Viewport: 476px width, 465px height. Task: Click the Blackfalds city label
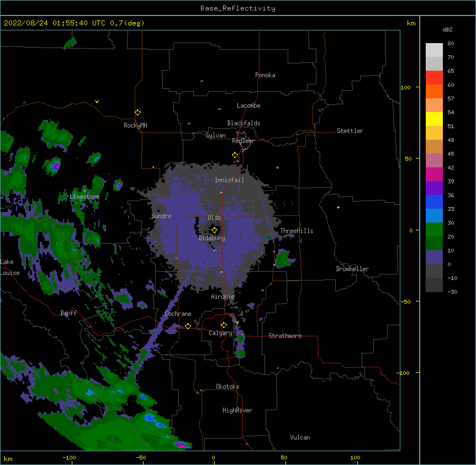click(x=244, y=123)
